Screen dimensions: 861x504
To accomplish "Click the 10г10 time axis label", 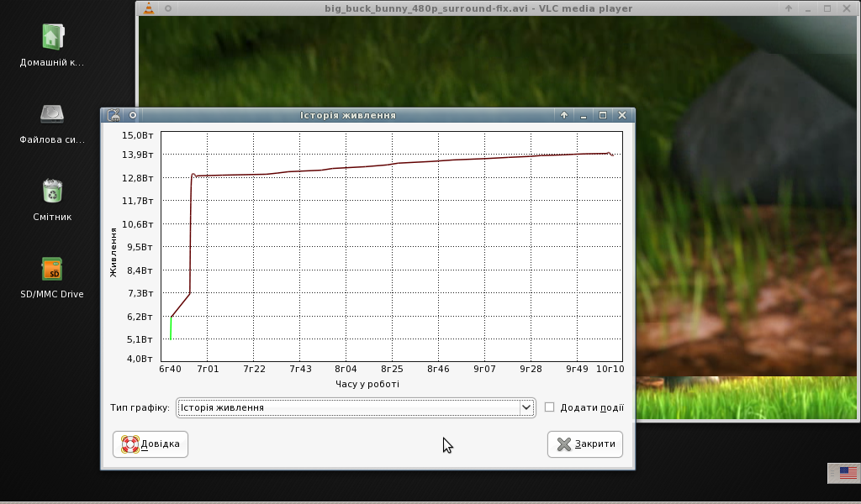I will 610,369.
